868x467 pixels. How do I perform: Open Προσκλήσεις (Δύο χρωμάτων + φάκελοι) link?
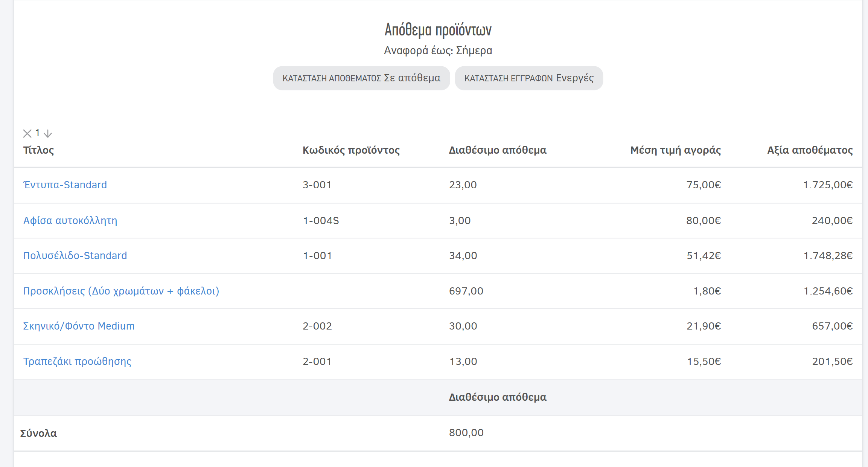pyautogui.click(x=121, y=291)
